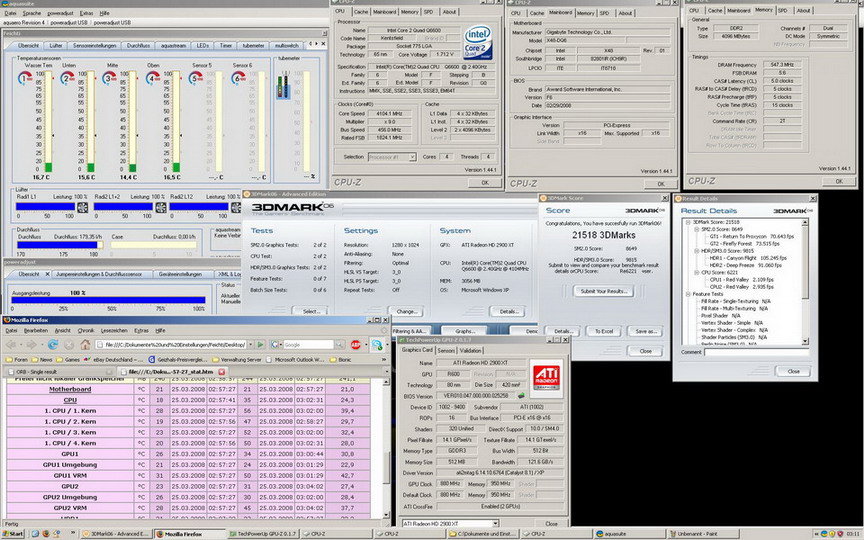Click the Start button on taskbar
This screenshot has width=864, height=540.
click(13, 534)
